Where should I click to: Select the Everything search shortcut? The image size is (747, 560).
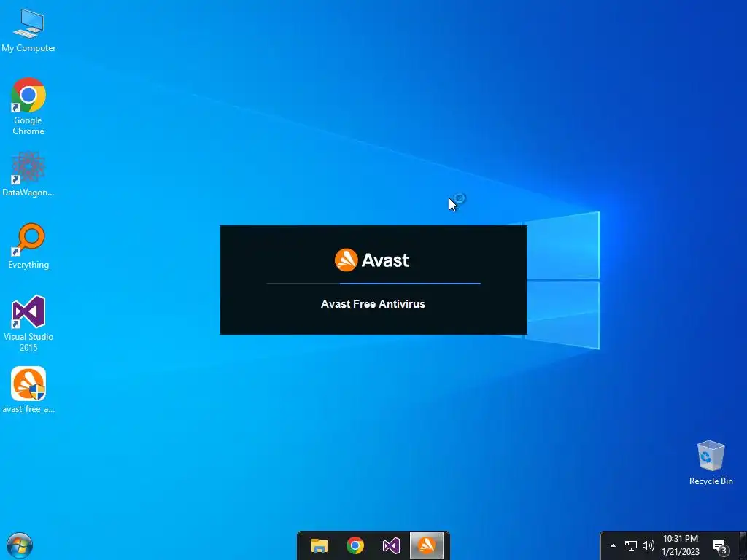tap(28, 246)
